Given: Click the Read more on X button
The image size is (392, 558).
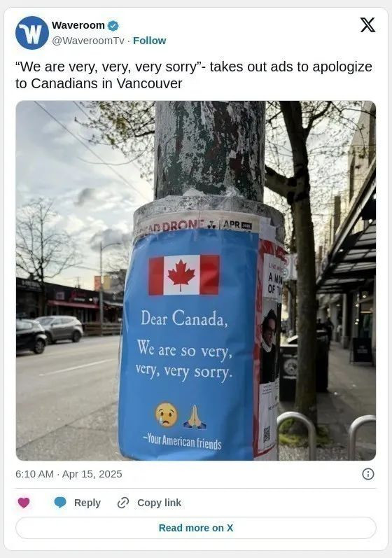Looking at the screenshot, I should [196, 528].
